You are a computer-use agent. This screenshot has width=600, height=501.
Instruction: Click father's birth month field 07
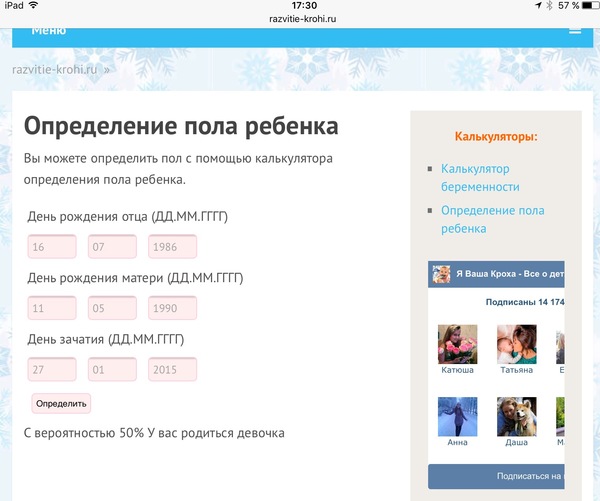112,246
